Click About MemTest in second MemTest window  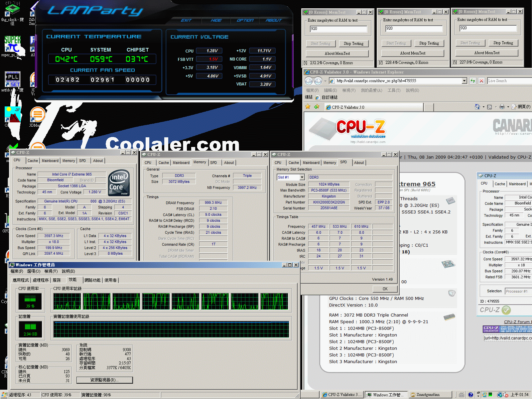tap(413, 53)
